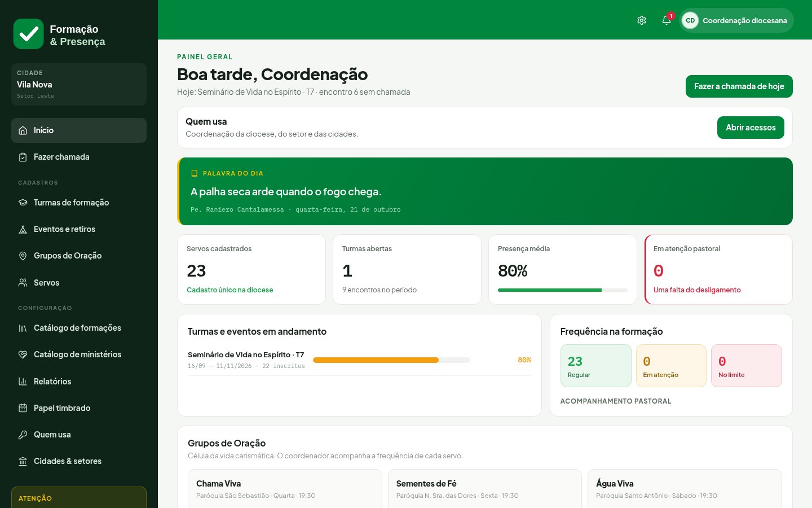
Task: Open Seminário de Vida no Espírito · T7 row
Action: (359, 360)
